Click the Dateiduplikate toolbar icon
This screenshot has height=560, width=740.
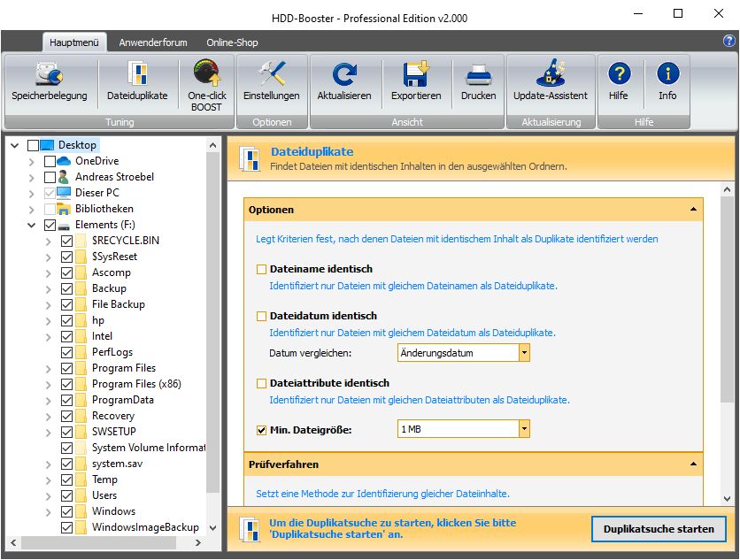(137, 74)
